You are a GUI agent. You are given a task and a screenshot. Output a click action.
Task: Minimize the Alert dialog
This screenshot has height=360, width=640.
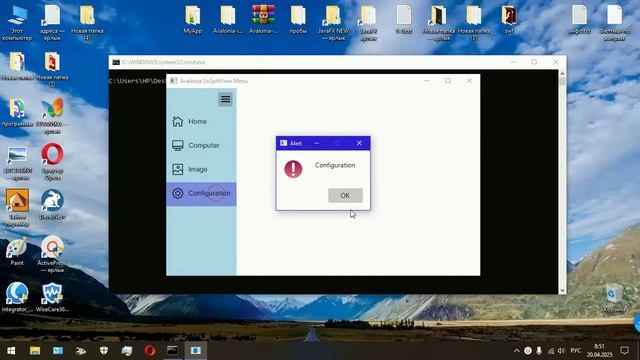[x=317, y=143]
